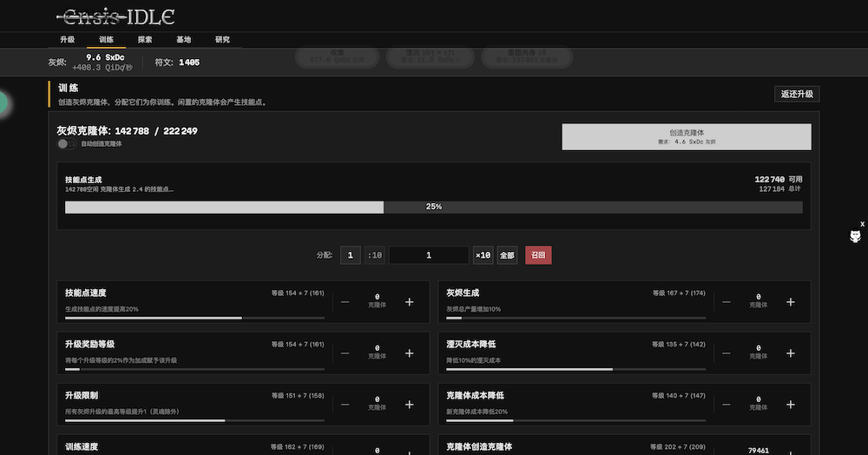
Task: Click the 创造克隆体 button
Action: click(x=686, y=136)
